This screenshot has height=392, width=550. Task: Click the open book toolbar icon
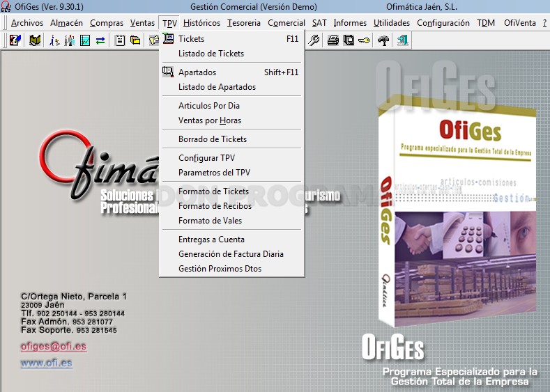pos(34,40)
